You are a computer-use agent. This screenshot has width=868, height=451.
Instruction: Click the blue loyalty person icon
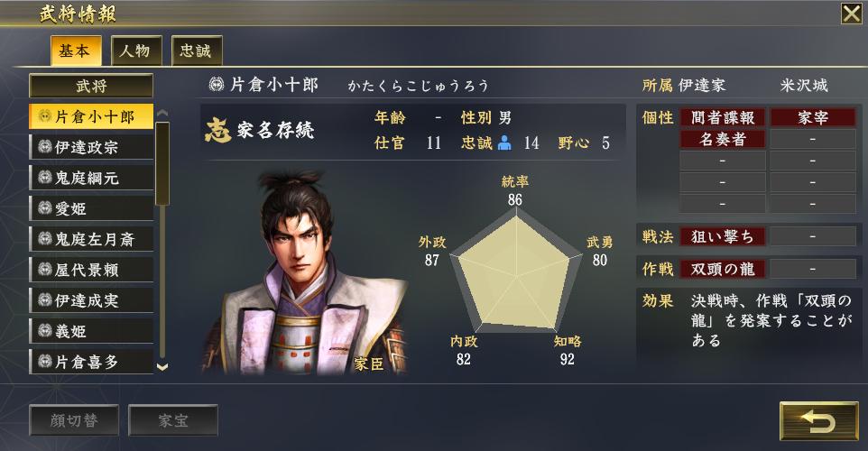[x=504, y=143]
